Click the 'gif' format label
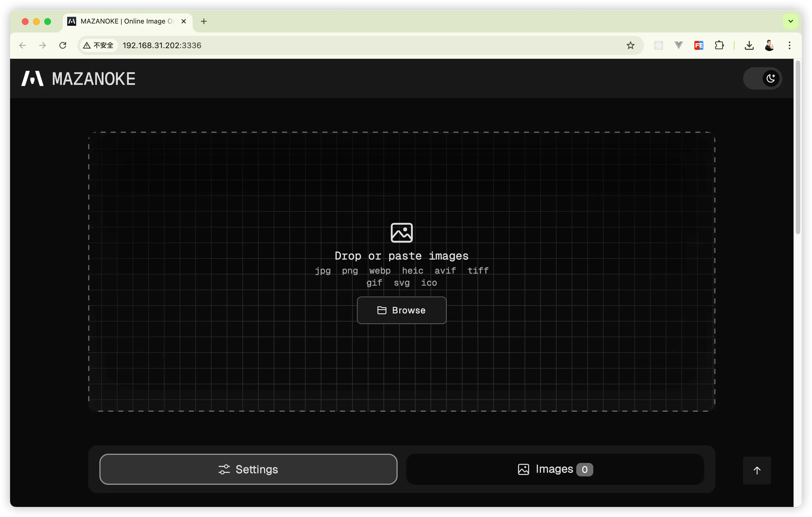 point(374,283)
